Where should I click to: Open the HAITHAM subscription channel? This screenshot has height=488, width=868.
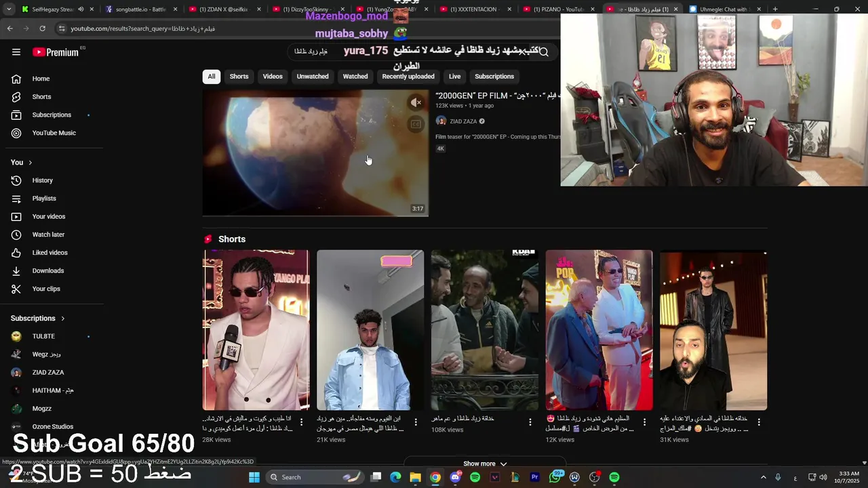coord(53,390)
